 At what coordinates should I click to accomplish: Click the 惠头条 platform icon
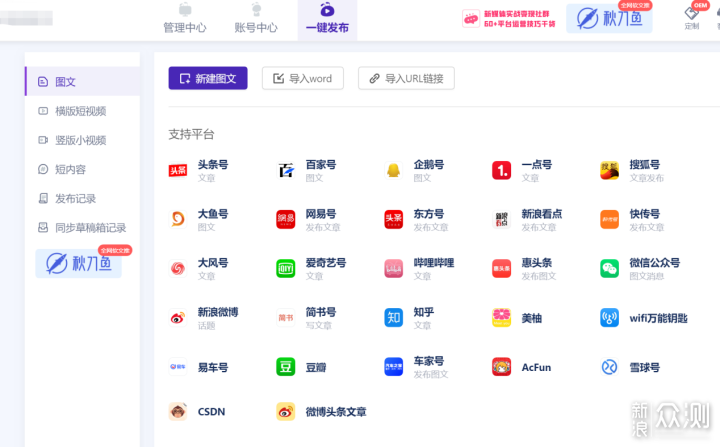[501, 268]
